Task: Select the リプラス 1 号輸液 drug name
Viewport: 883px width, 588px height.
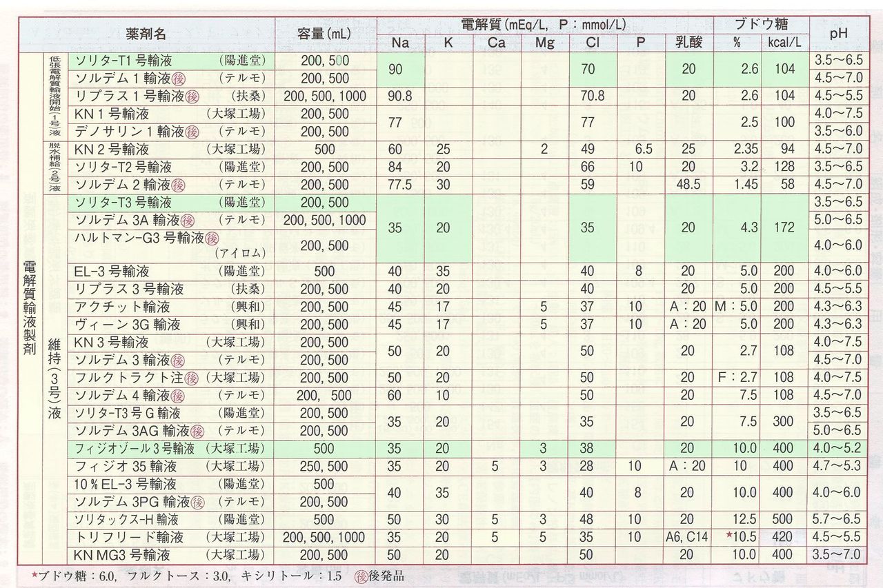Action: pyautogui.click(x=128, y=96)
